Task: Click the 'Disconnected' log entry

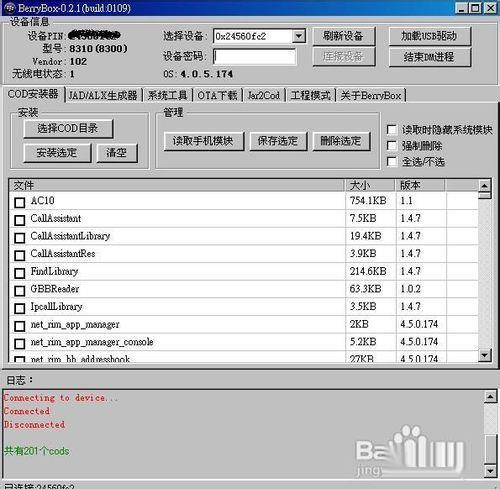Action: tap(34, 424)
